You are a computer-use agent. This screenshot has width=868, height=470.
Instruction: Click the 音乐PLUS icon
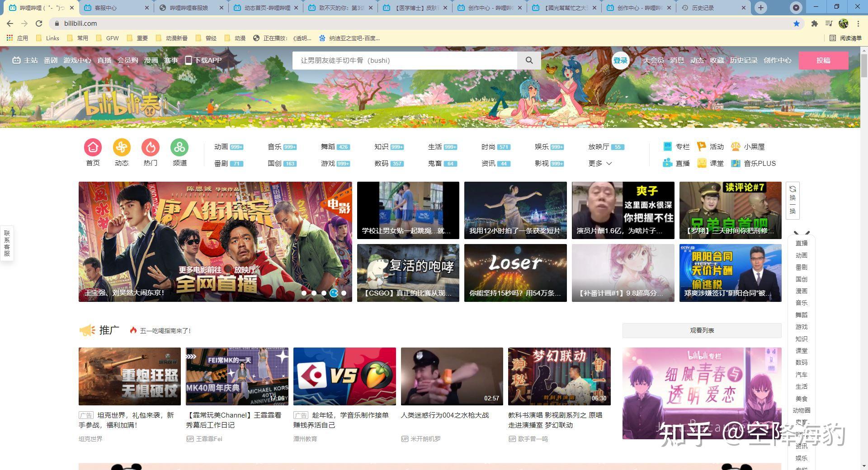[736, 163]
